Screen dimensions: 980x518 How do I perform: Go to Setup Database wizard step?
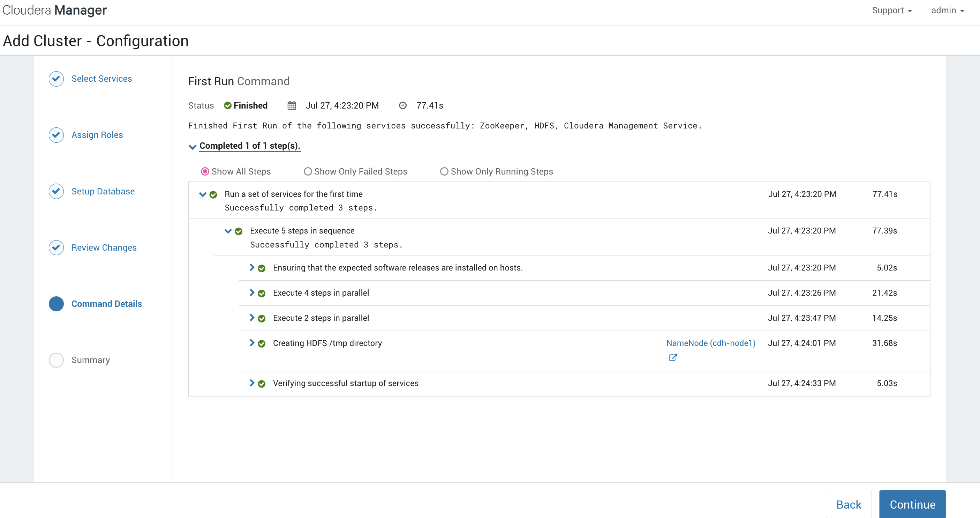click(x=103, y=191)
